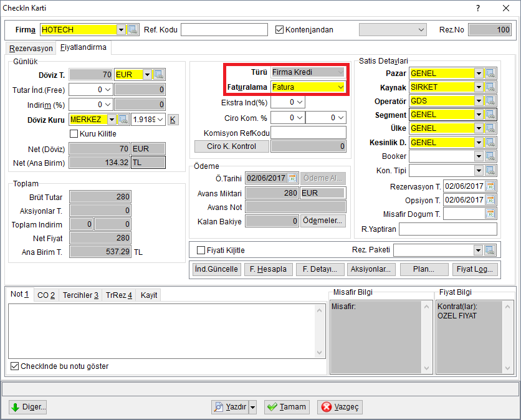This screenshot has height=420, width=521.
Task: Open calendar for Rezervasyon T. date
Action: pyautogui.click(x=490, y=186)
